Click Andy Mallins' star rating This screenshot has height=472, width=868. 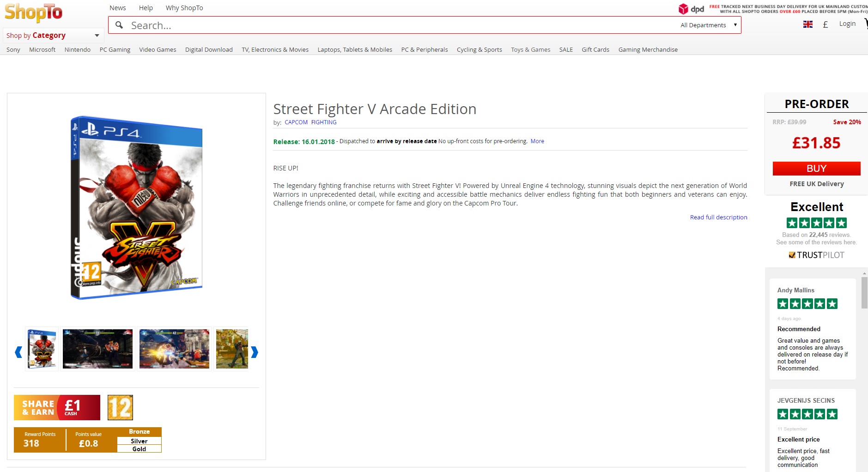point(807,304)
